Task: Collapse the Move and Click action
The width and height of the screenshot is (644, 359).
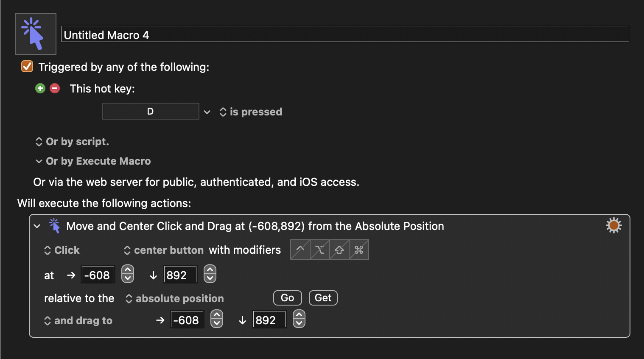Action: tap(37, 226)
